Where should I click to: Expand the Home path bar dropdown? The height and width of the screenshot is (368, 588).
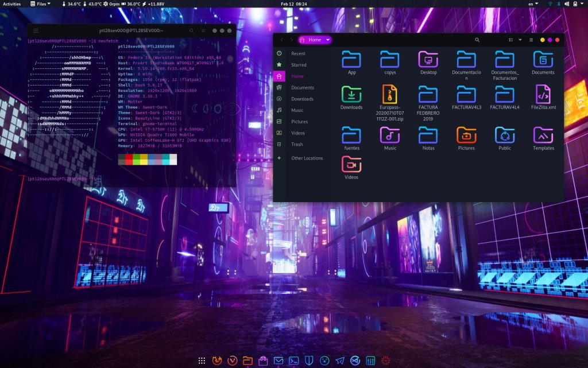coord(328,40)
